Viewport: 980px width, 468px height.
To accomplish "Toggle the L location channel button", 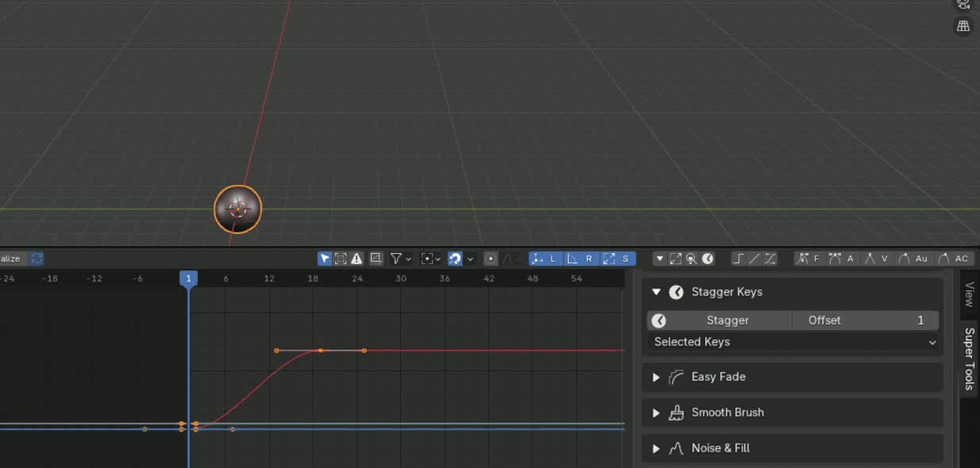I will pyautogui.click(x=545, y=258).
